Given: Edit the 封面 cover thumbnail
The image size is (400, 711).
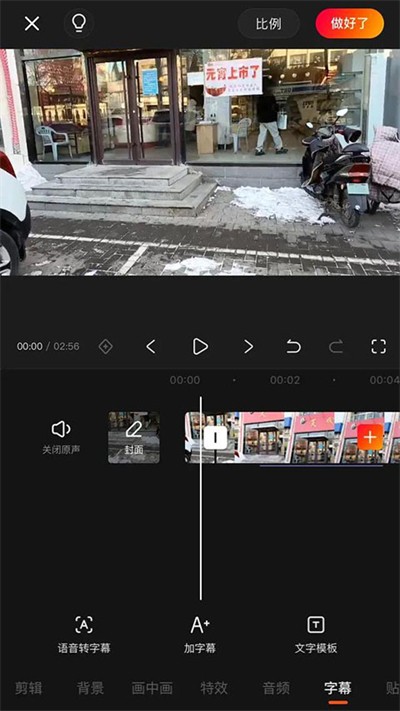Looking at the screenshot, I should 134,437.
